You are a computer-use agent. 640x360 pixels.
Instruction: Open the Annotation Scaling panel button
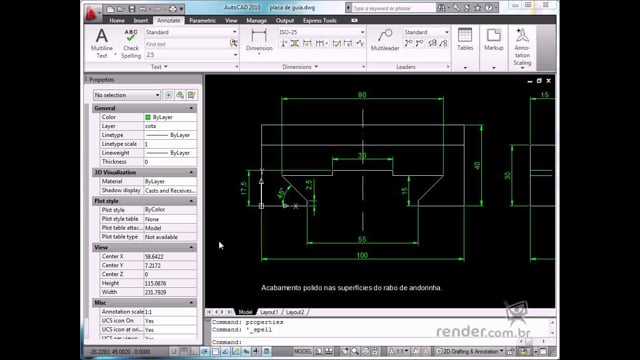click(522, 47)
